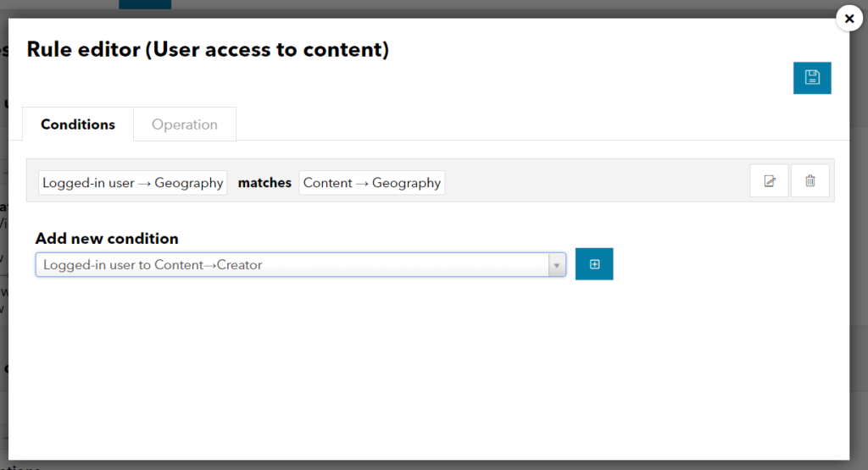Screen dimensions: 868x470
Task: Switch to the Operation tab
Action: click(185, 124)
